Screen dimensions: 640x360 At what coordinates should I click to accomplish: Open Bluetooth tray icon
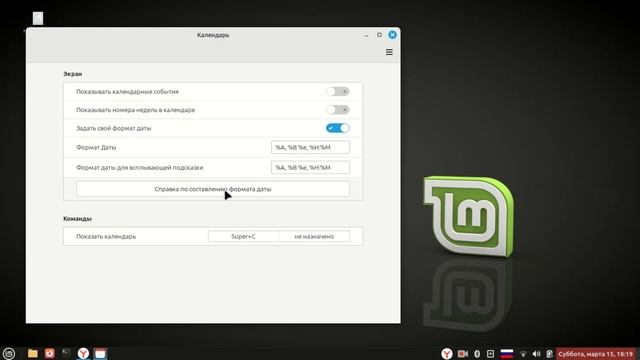477,354
